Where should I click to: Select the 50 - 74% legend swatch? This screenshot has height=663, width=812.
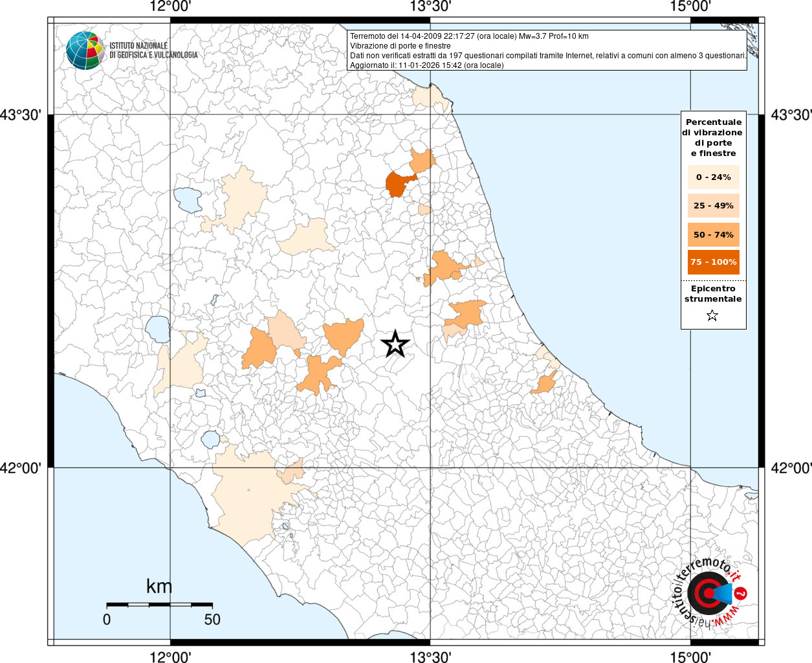[x=713, y=234]
